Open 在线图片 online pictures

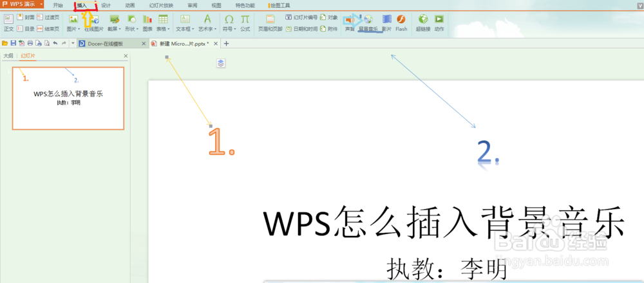tap(94, 23)
